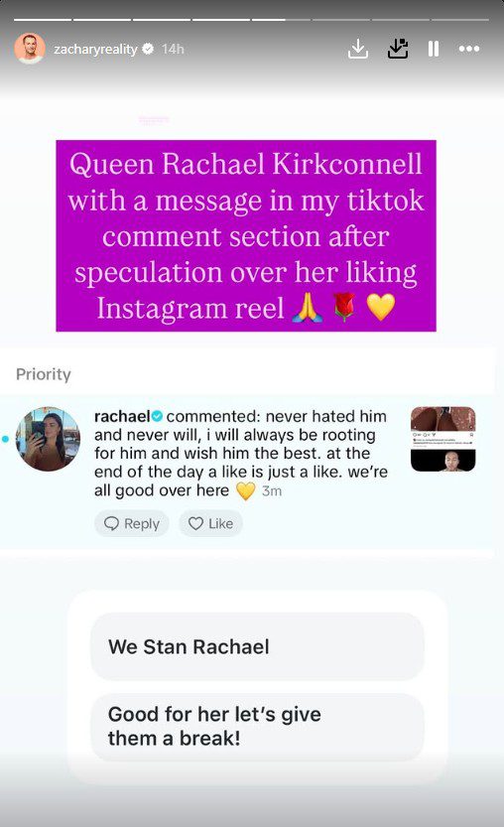Click the currently playing story progress bar
504x827 pixels.
click(x=281, y=20)
